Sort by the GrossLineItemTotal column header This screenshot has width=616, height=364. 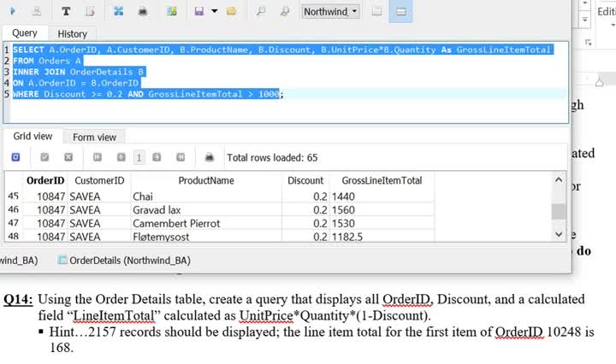click(x=382, y=180)
